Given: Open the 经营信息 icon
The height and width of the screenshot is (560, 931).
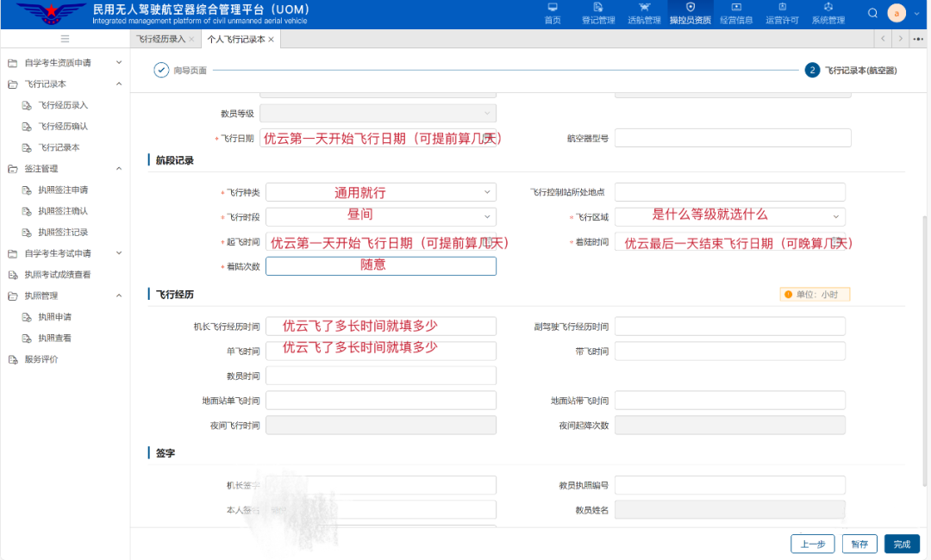Looking at the screenshot, I should click(x=736, y=7).
